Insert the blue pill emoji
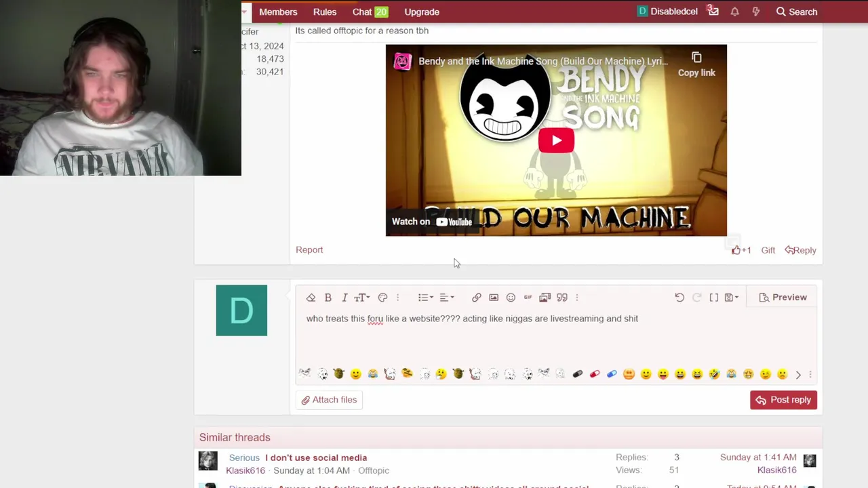This screenshot has height=488, width=868. pyautogui.click(x=612, y=374)
